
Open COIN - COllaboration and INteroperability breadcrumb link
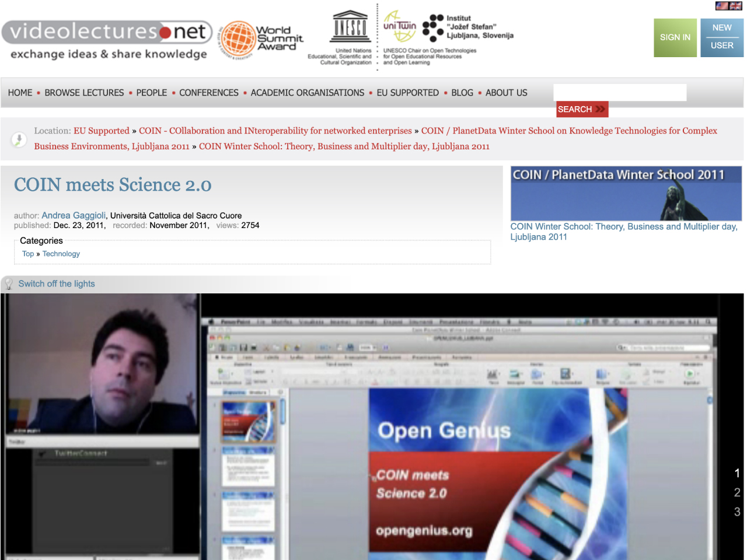tap(275, 131)
